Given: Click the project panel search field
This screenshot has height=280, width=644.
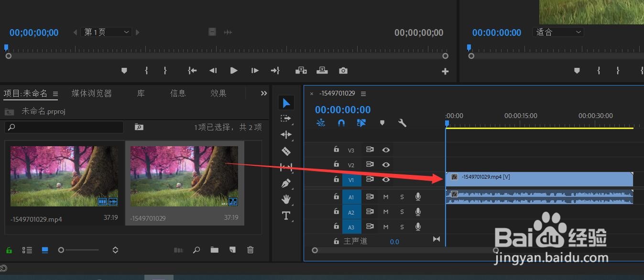Looking at the screenshot, I should (x=64, y=127).
